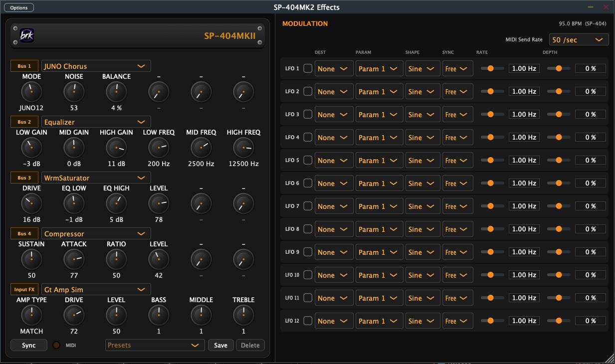Enable the LFO 1 checkbox
Screen dimensions: 615x364
click(x=308, y=68)
